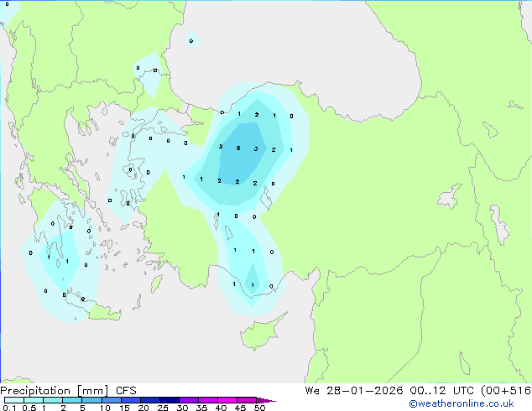
Task: Select the 35–40 mm legend swatch
Action: coord(208,400)
